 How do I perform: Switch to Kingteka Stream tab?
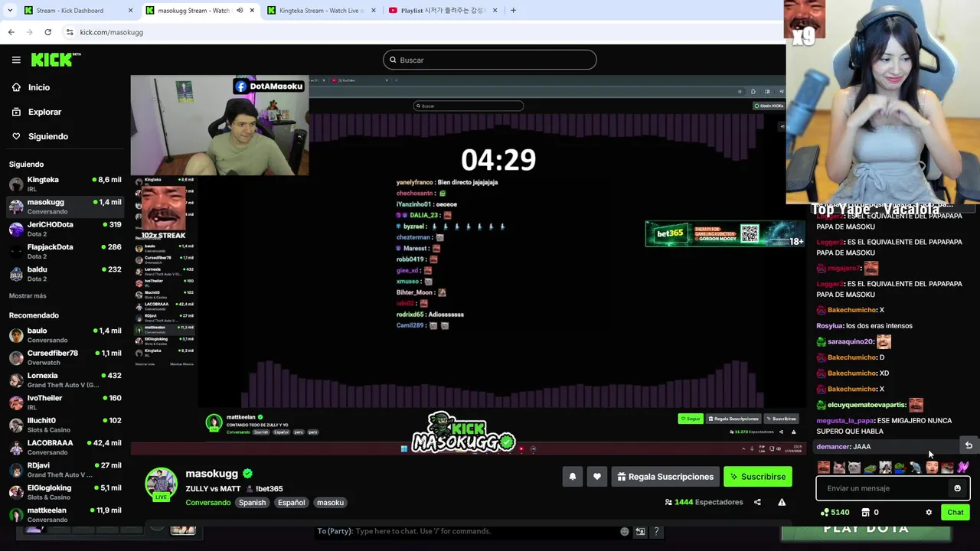coord(321,11)
